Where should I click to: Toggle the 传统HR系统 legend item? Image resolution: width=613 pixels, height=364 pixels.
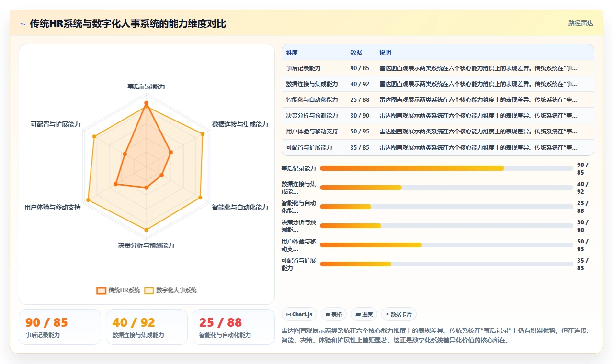pos(118,290)
